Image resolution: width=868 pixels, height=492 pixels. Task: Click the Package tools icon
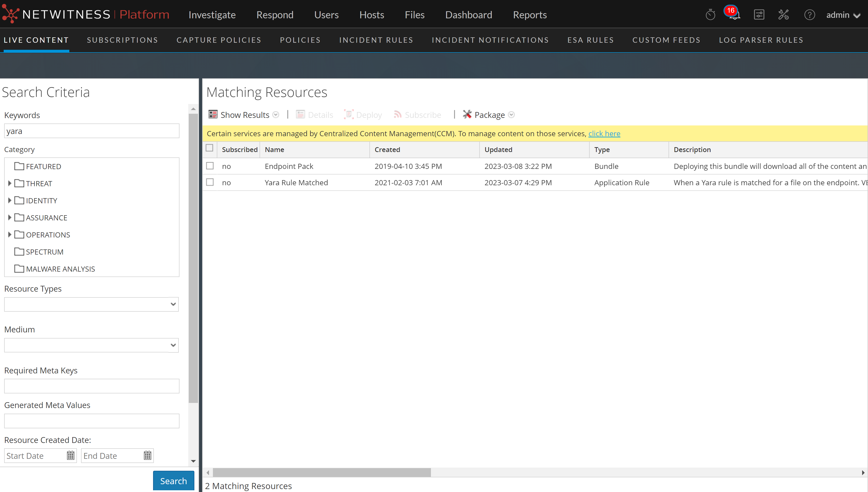(x=467, y=114)
